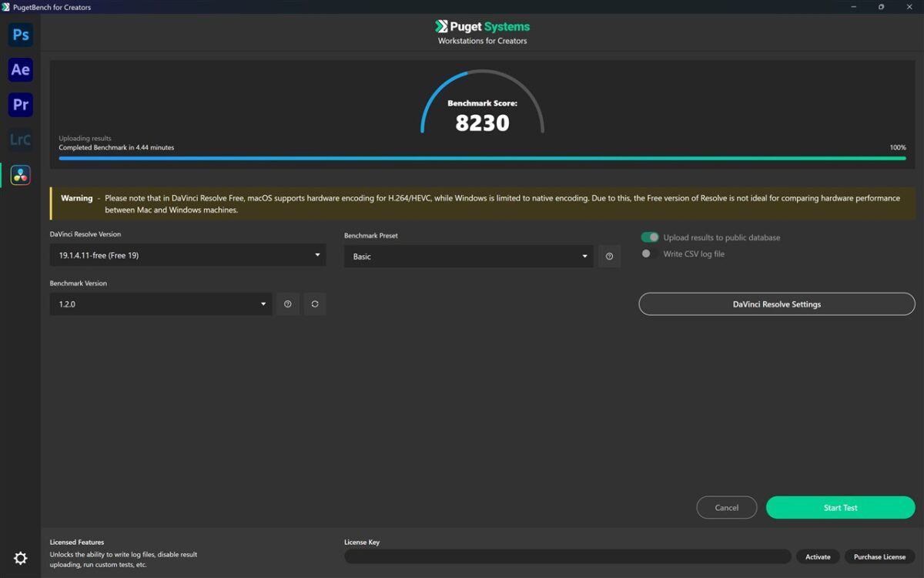Open DaVinci Resolve Settings
924x578 pixels.
tap(776, 304)
